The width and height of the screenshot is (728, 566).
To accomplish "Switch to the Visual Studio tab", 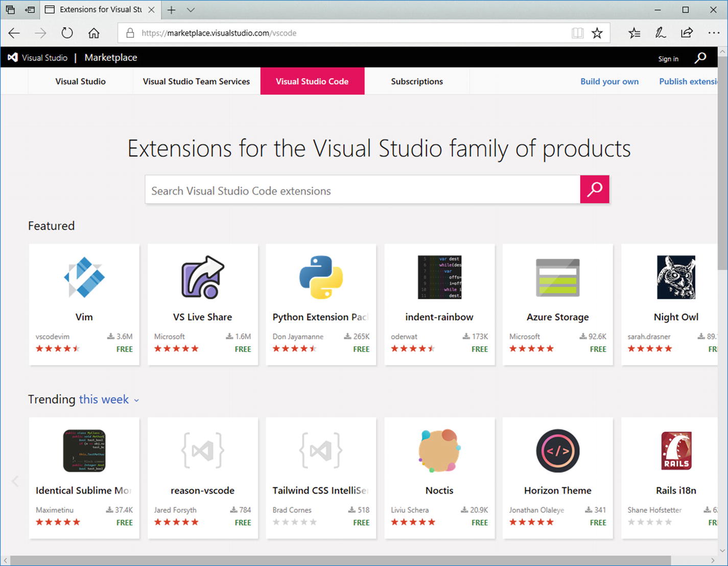I will (x=80, y=81).
